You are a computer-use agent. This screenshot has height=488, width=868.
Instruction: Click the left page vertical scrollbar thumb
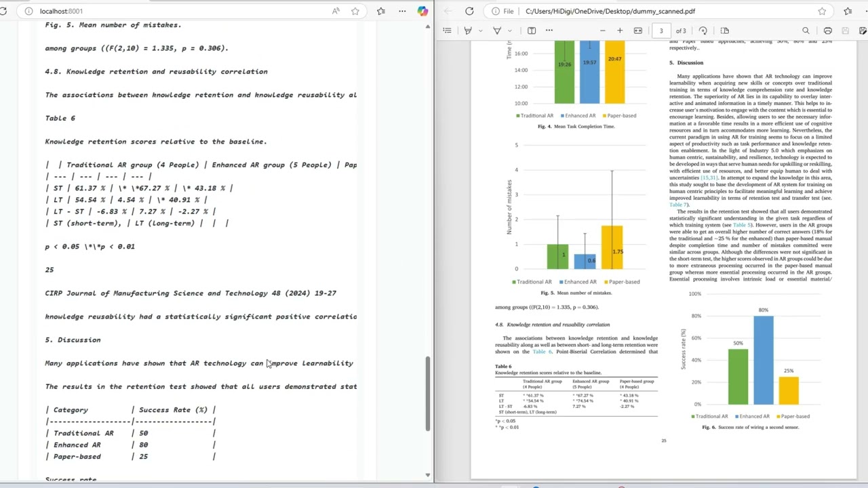(427, 393)
